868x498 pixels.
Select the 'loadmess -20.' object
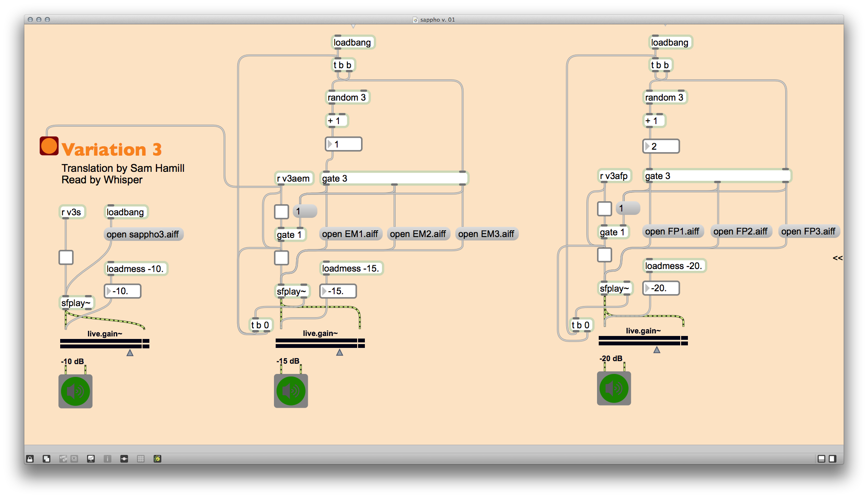click(x=674, y=266)
